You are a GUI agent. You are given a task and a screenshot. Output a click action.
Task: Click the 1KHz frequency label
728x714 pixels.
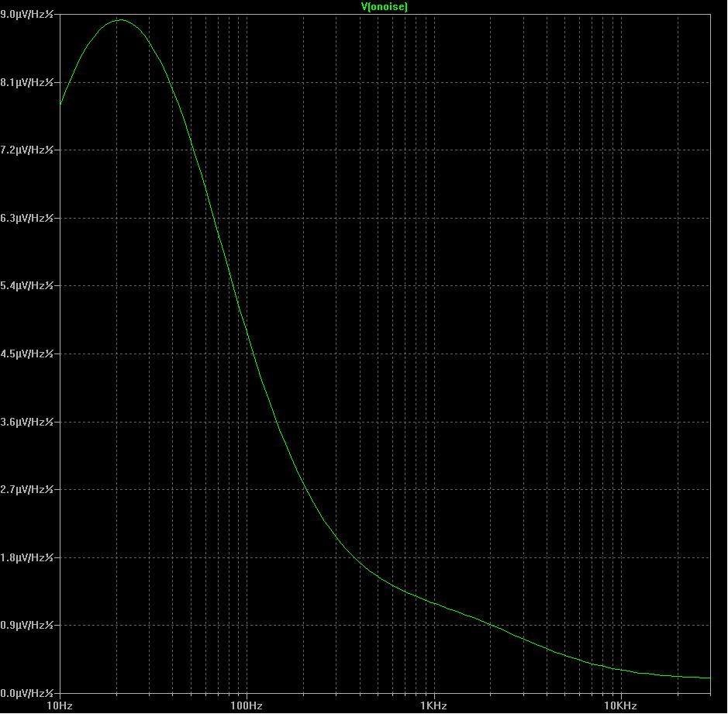[x=433, y=706]
